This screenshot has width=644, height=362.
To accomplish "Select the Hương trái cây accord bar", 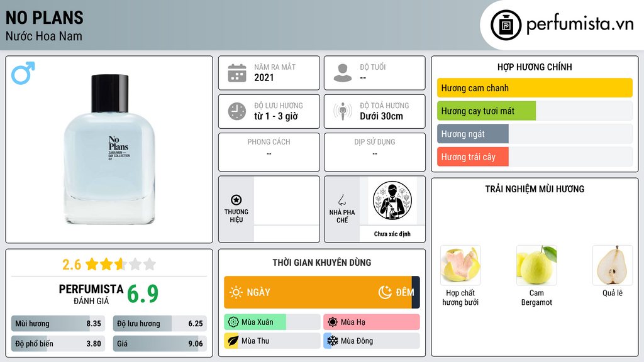I will [x=535, y=156].
